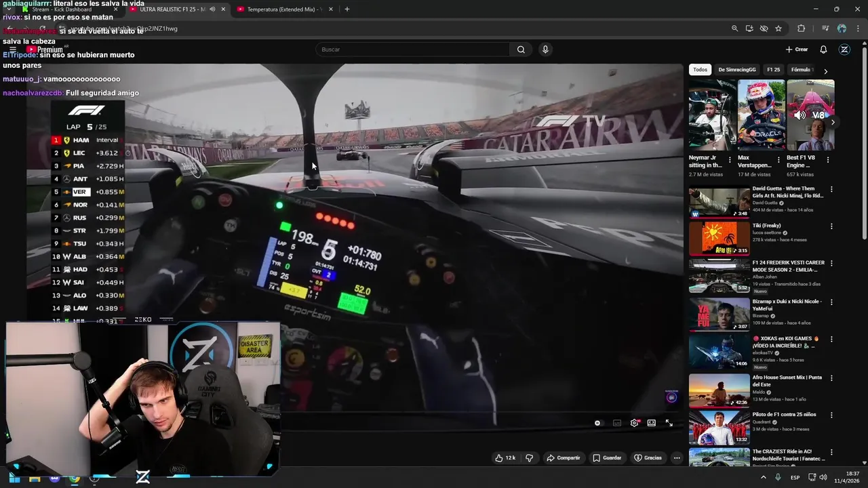Close the Temperatura tab
This screenshot has height=488, width=868.
click(331, 9)
